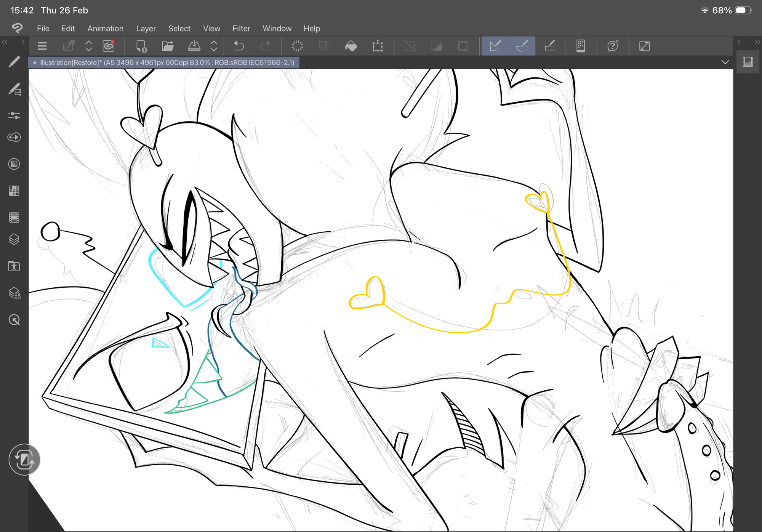Image resolution: width=762 pixels, height=532 pixels.
Task: Click the Clear selection sparkle icon
Action: pyautogui.click(x=297, y=46)
